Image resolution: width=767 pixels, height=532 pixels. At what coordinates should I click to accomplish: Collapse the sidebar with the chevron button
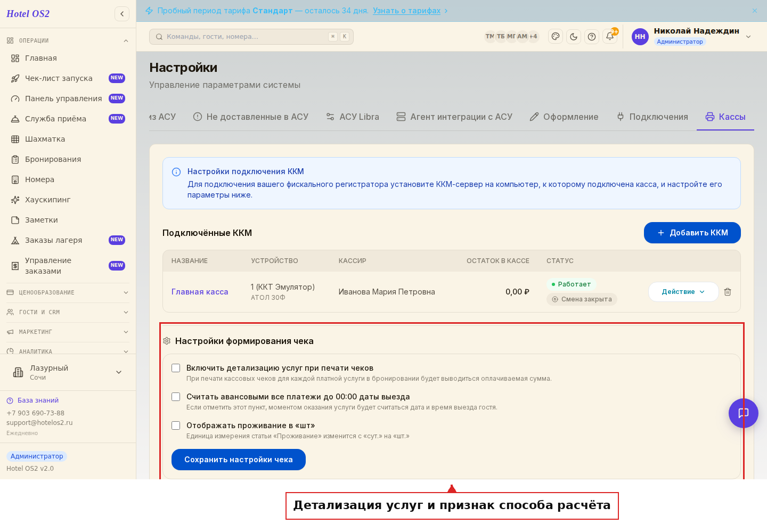[122, 14]
